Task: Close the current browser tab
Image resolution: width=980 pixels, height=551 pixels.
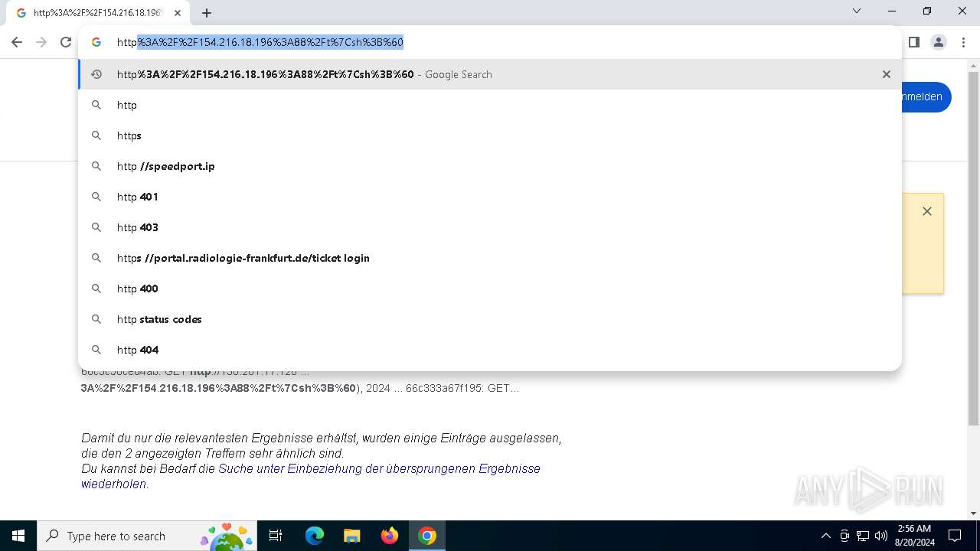Action: (x=178, y=13)
